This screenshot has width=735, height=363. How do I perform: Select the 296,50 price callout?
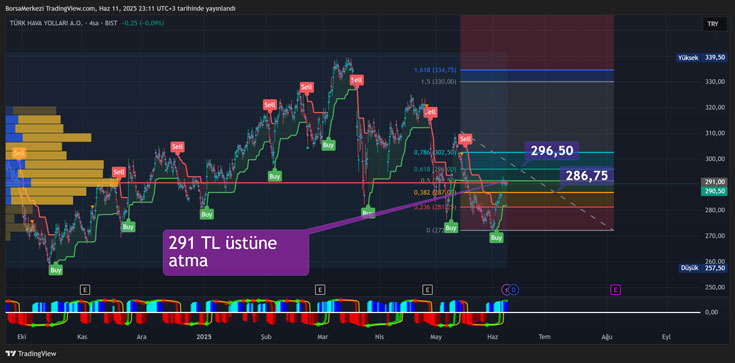pyautogui.click(x=552, y=151)
